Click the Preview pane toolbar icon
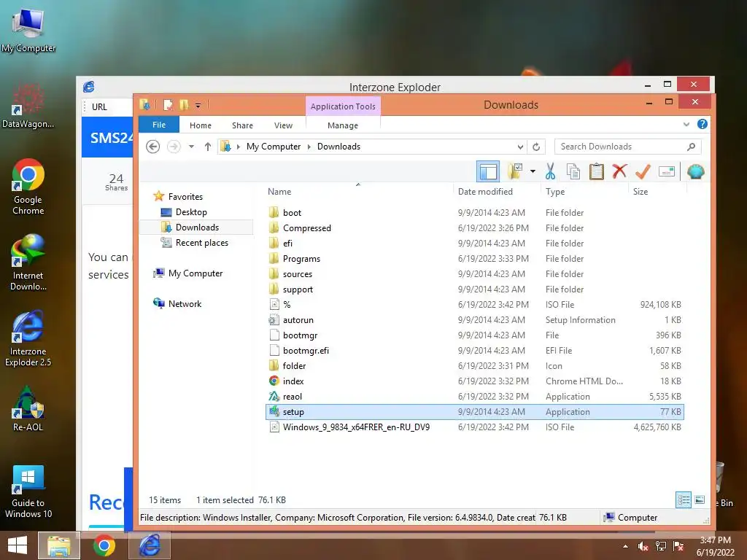The width and height of the screenshot is (747, 560). click(488, 171)
